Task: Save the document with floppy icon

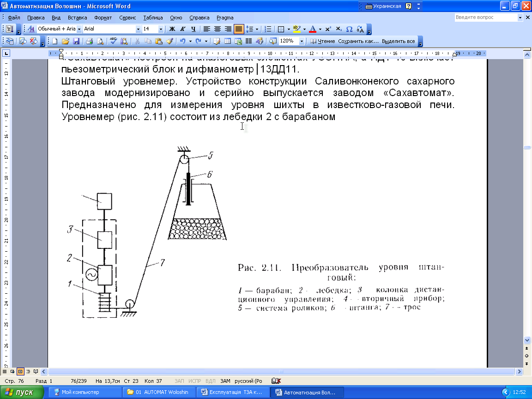Action: 76,42
